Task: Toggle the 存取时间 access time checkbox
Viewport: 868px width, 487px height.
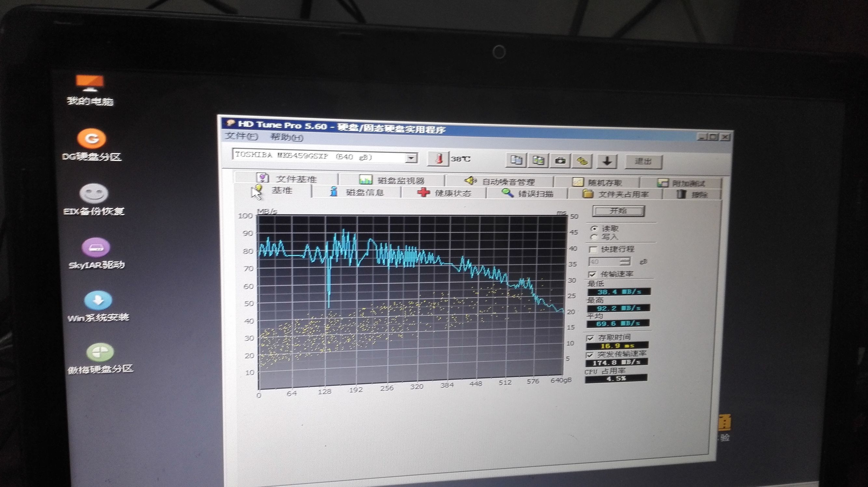Action: click(x=590, y=338)
